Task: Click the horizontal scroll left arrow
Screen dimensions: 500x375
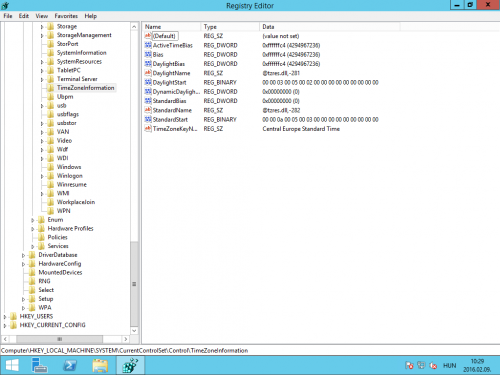Action: 5,339
